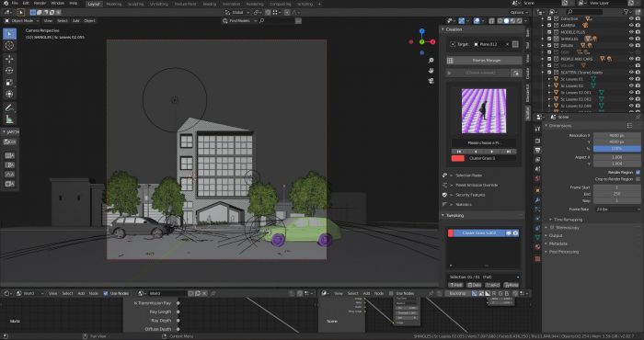Image resolution: width=644 pixels, height=340 pixels.
Task: Select the Cursor tool in viewport toolbar
Action: pos(9,46)
